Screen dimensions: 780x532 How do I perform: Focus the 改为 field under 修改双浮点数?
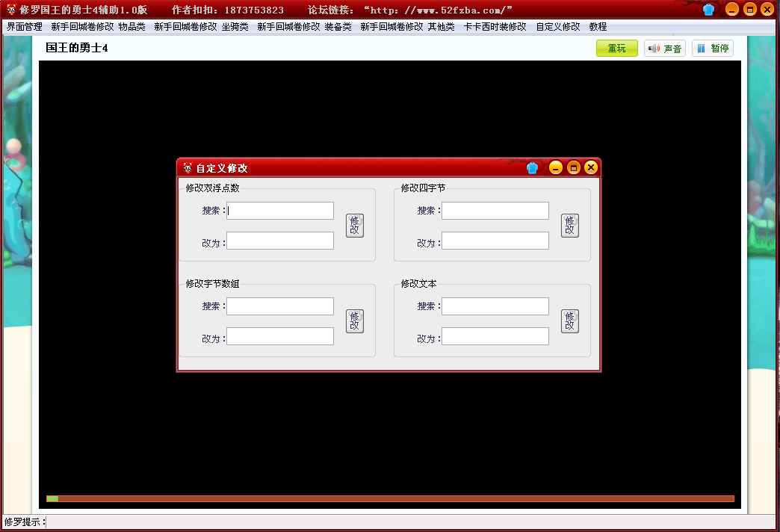[280, 241]
